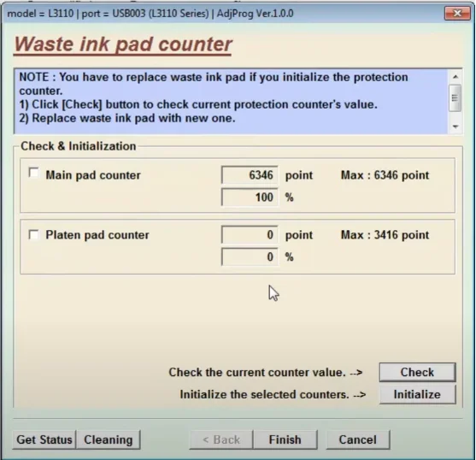Click the Check button
The width and height of the screenshot is (476, 460).
click(x=417, y=372)
